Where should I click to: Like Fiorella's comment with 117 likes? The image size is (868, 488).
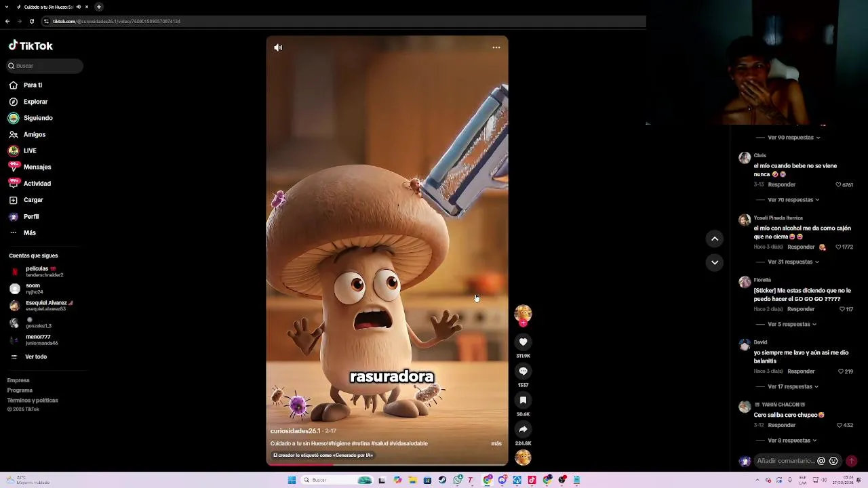tap(842, 309)
